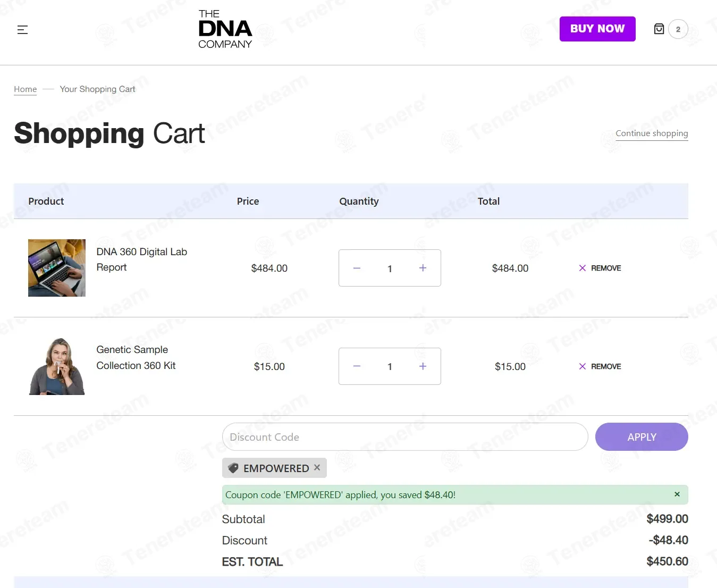Open the Genetic Sample Collection 360 Kit thumbnail
The width and height of the screenshot is (717, 588).
coord(57,366)
